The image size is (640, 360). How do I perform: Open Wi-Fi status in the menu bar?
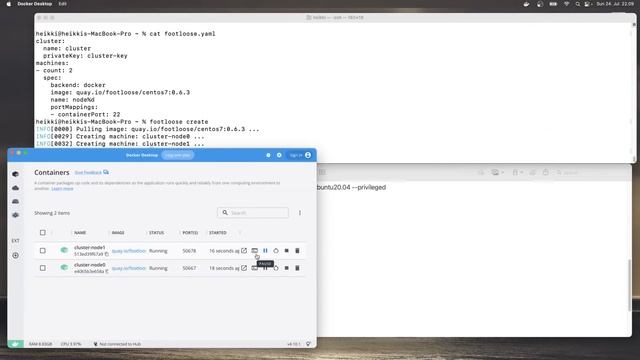tap(567, 4)
